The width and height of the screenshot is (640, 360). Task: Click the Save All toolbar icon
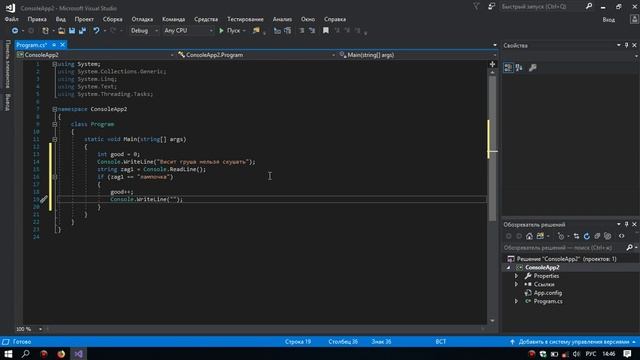coord(82,31)
